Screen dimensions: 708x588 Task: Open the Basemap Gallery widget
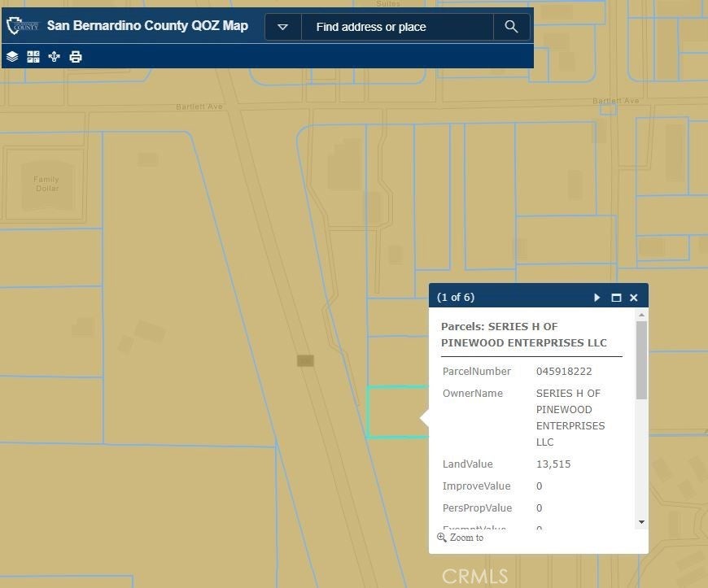point(33,57)
